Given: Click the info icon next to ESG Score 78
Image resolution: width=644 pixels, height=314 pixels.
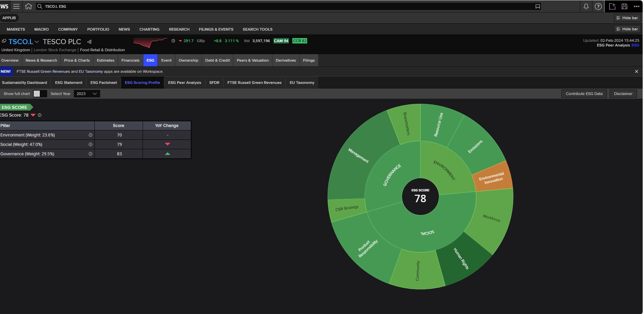Looking at the screenshot, I should pos(39,115).
